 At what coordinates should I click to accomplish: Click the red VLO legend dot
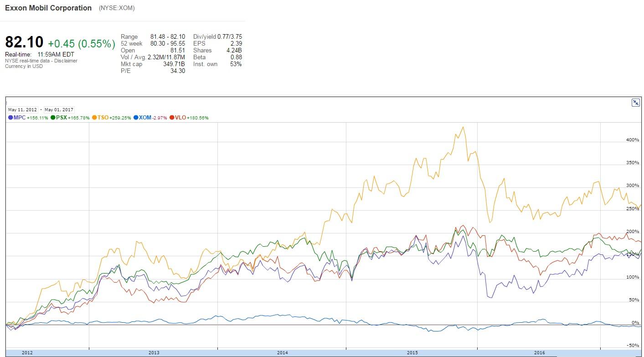coord(172,118)
